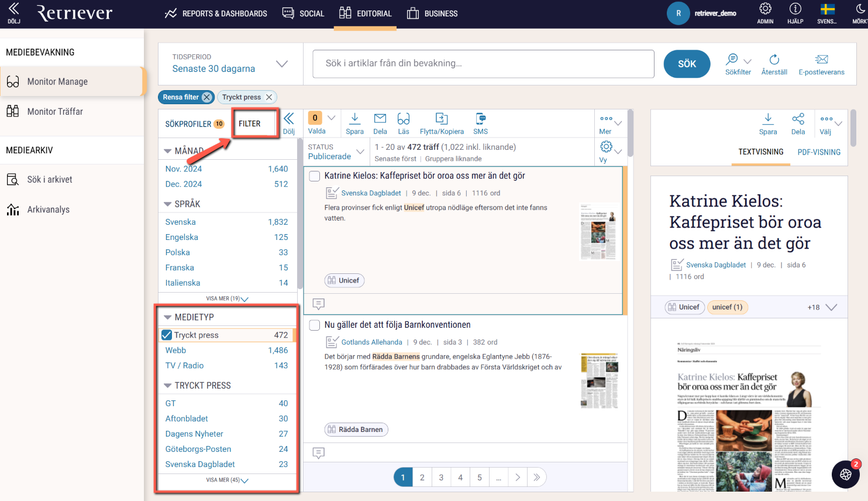
Task: Click the Unicef tag on first article
Action: pos(345,280)
